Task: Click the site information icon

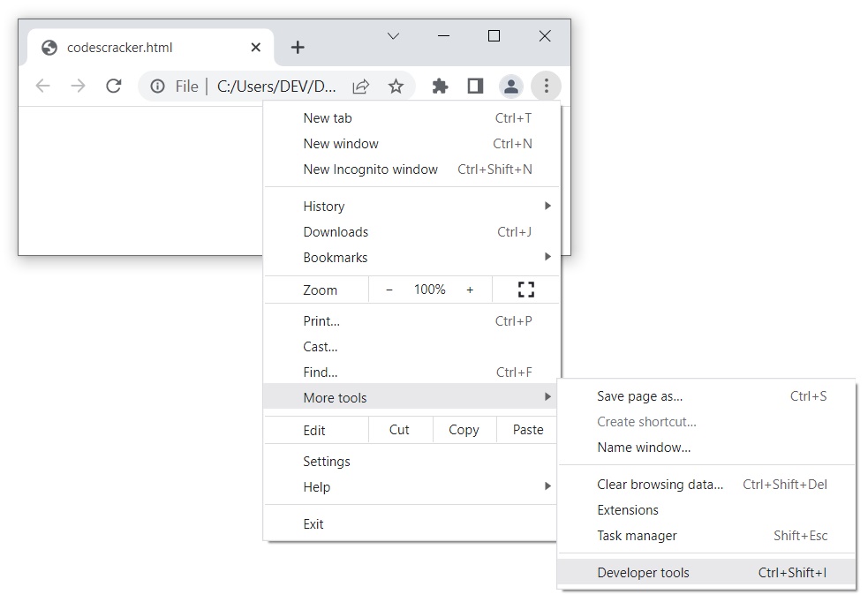Action: (x=158, y=86)
